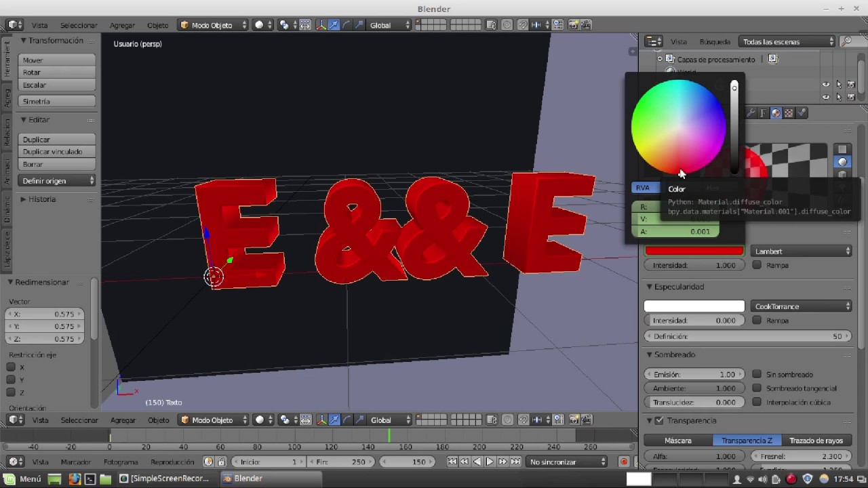Click the Rotar button

pyautogui.click(x=57, y=73)
